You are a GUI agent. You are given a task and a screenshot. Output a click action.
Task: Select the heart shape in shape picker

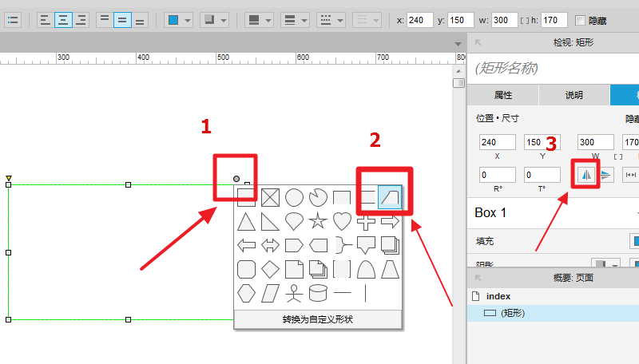[342, 221]
